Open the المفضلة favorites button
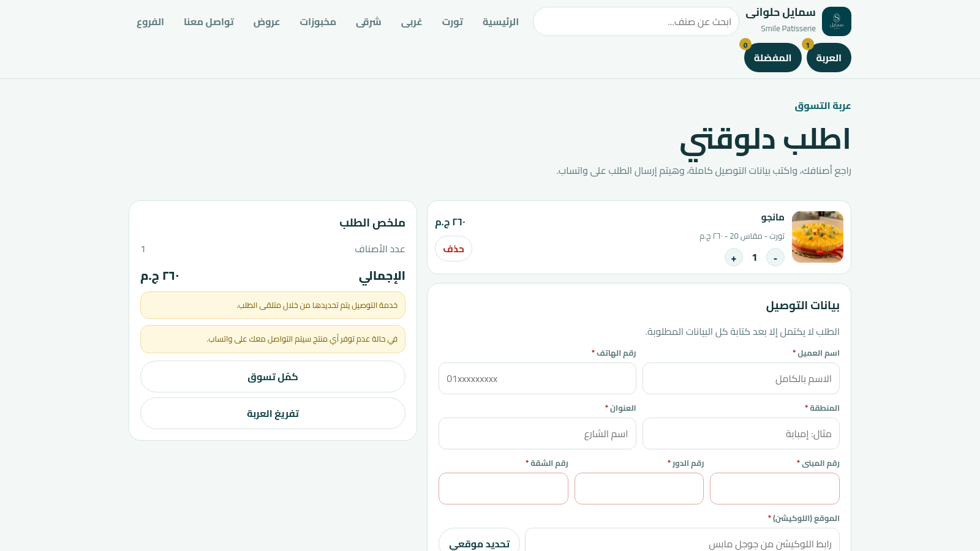This screenshot has height=551, width=980. point(773,58)
